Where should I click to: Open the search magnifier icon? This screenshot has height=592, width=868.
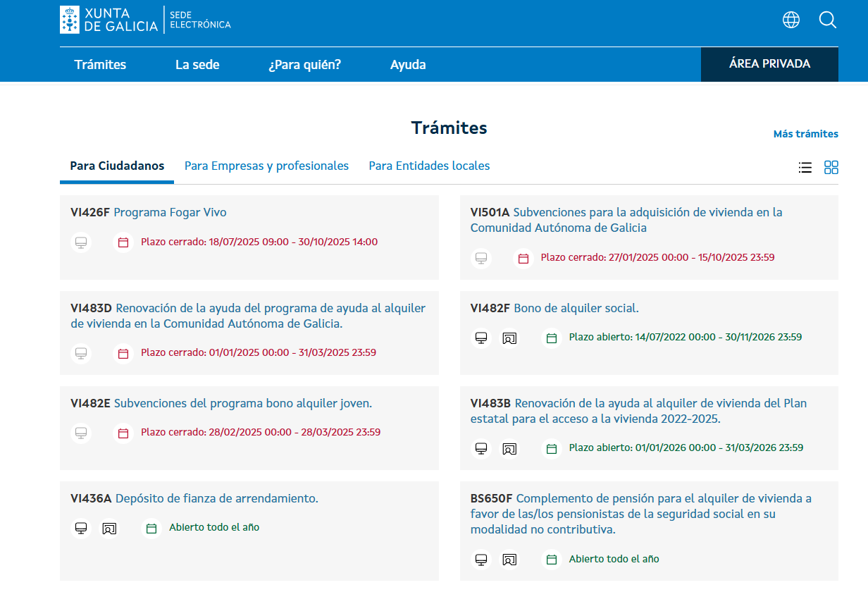coord(827,20)
